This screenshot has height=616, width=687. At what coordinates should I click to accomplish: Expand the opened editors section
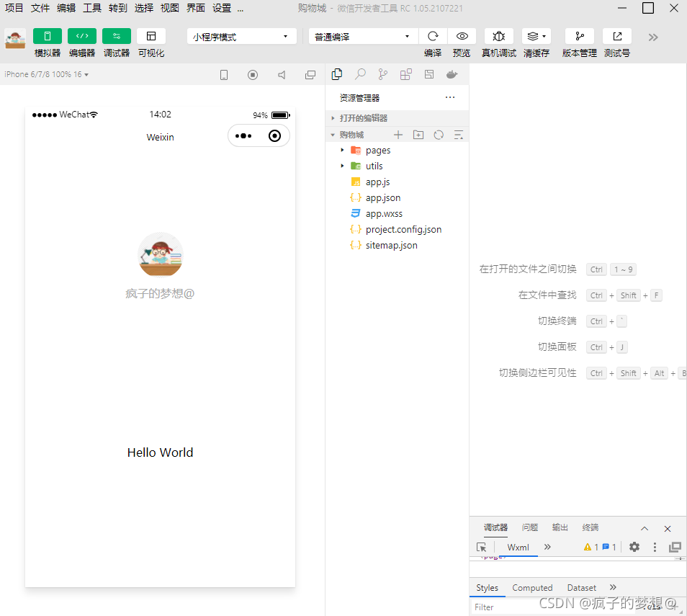point(398,118)
